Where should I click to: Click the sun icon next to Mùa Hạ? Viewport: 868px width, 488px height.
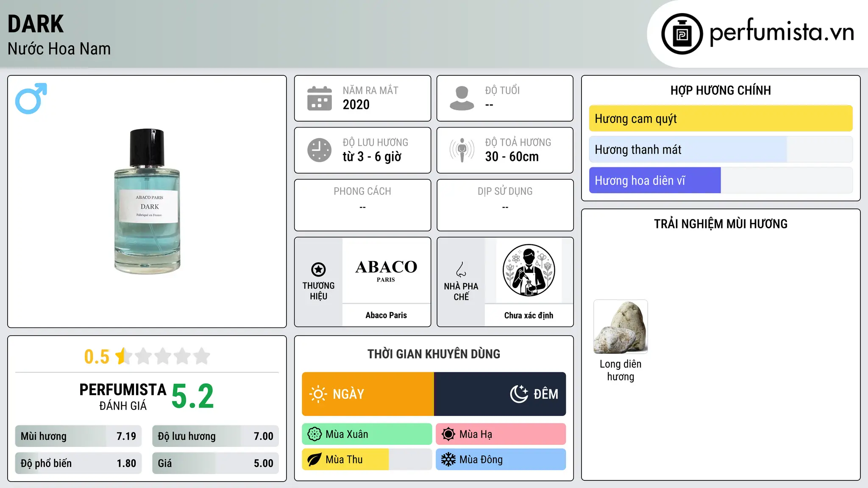click(x=448, y=434)
